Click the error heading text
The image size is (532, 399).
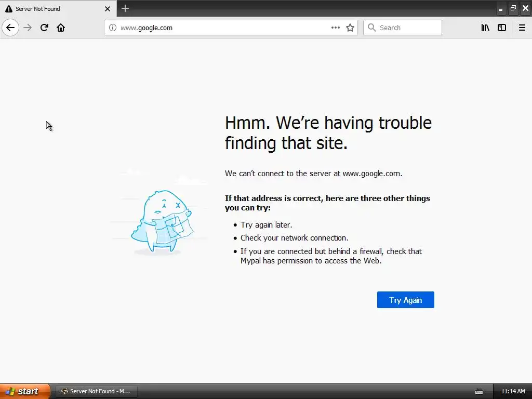pos(328,132)
